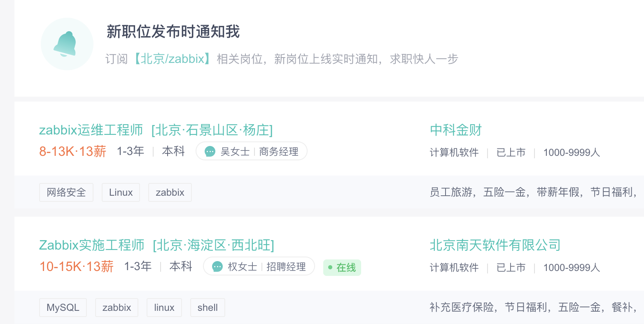The width and height of the screenshot is (644, 324).
Task: Click the 8-13K·13薪 salary text
Action: click(73, 152)
